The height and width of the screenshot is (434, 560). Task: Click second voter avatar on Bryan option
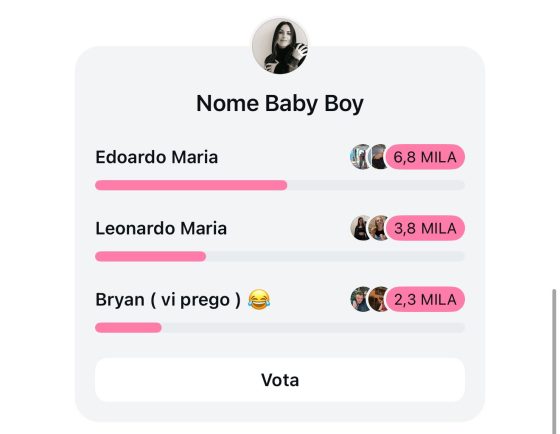pos(379,299)
